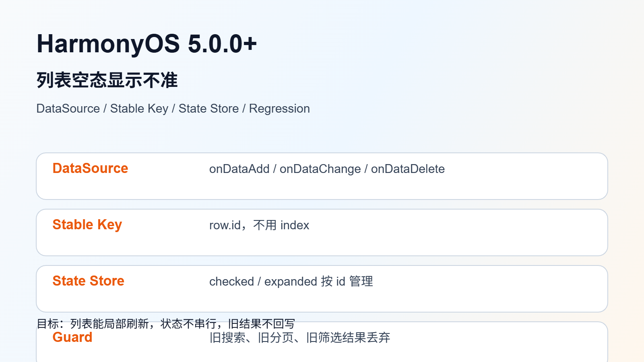Select the checked / expanded 按 id 管理 text
Screen dimensions: 644x362
click(x=291, y=282)
